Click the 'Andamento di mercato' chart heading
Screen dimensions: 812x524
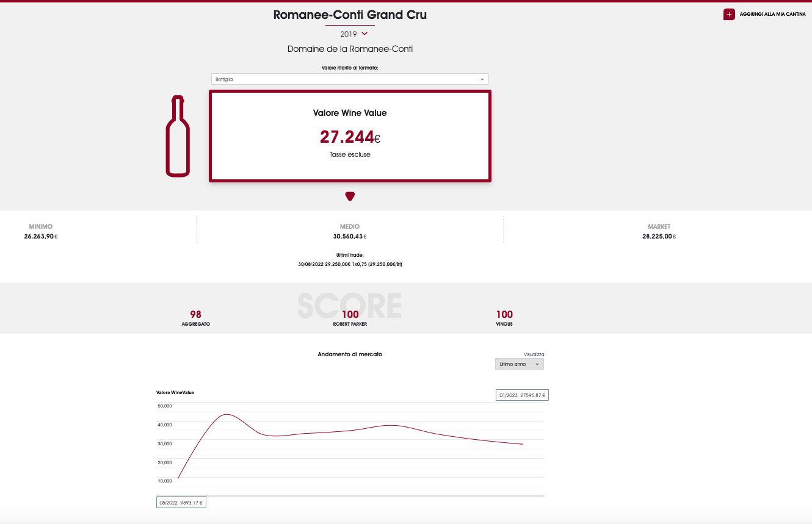(x=350, y=354)
